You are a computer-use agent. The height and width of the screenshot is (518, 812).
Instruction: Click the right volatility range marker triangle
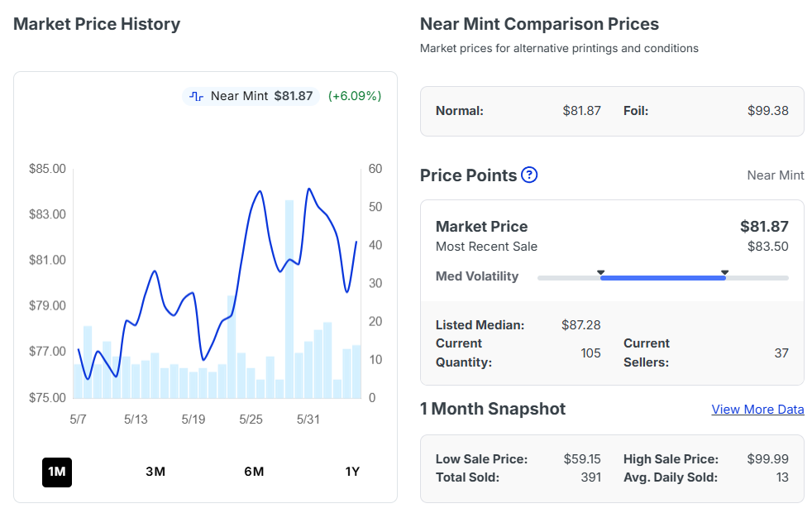coord(725,272)
